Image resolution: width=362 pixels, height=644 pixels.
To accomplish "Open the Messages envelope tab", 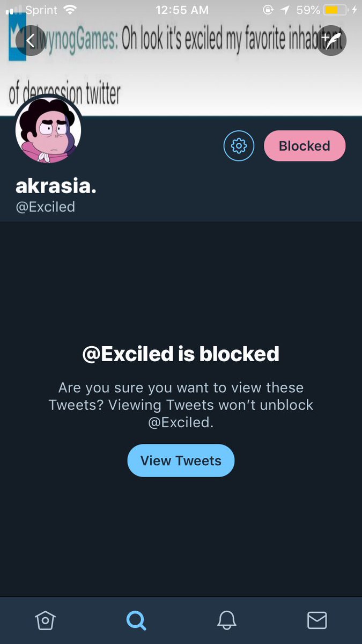I will [317, 620].
